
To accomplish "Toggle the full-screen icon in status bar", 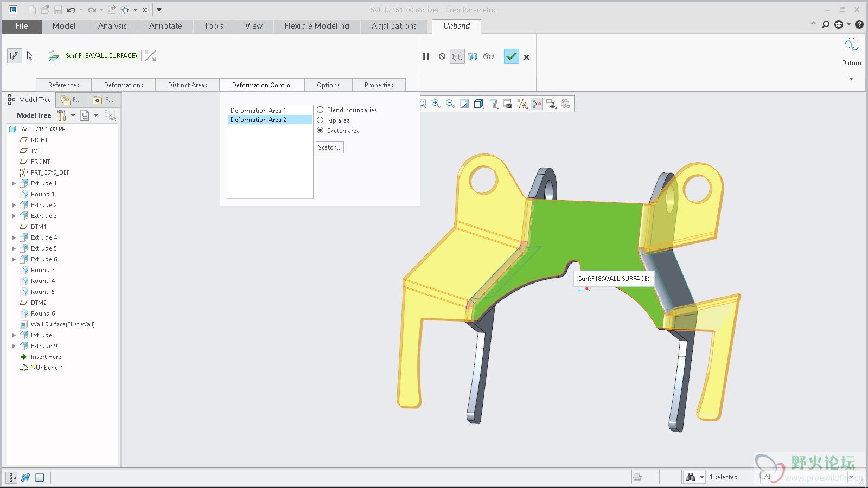I will click(x=40, y=478).
